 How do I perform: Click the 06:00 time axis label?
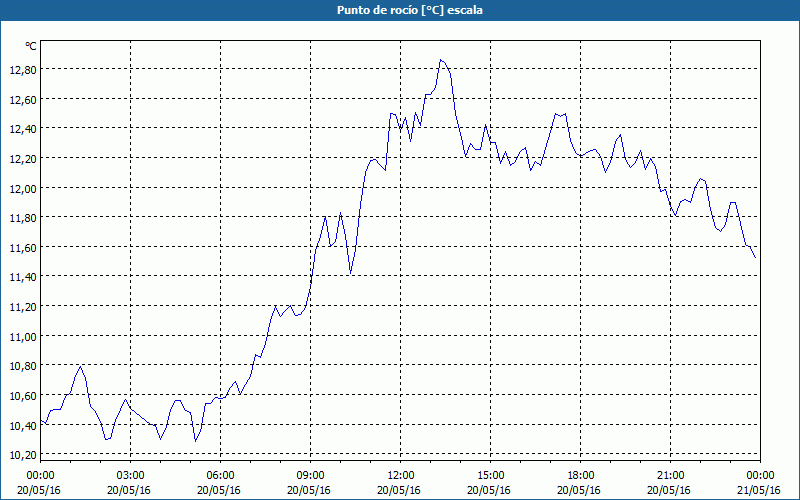(220, 476)
